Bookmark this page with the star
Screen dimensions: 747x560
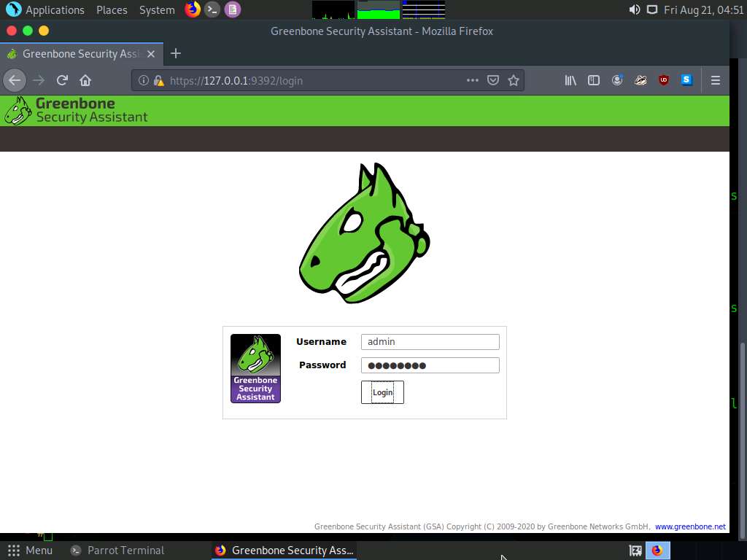click(x=513, y=80)
